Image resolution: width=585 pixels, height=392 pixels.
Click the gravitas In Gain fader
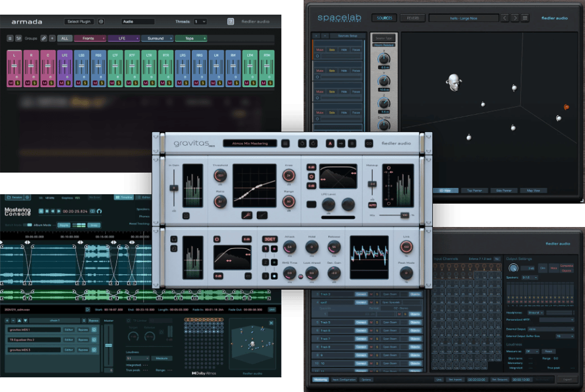(x=174, y=188)
